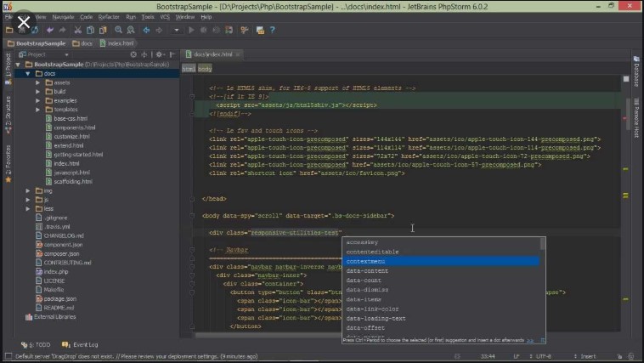Click the Find magnifier icon
Image resolution: width=644 pixels, height=363 pixels.
[x=118, y=30]
